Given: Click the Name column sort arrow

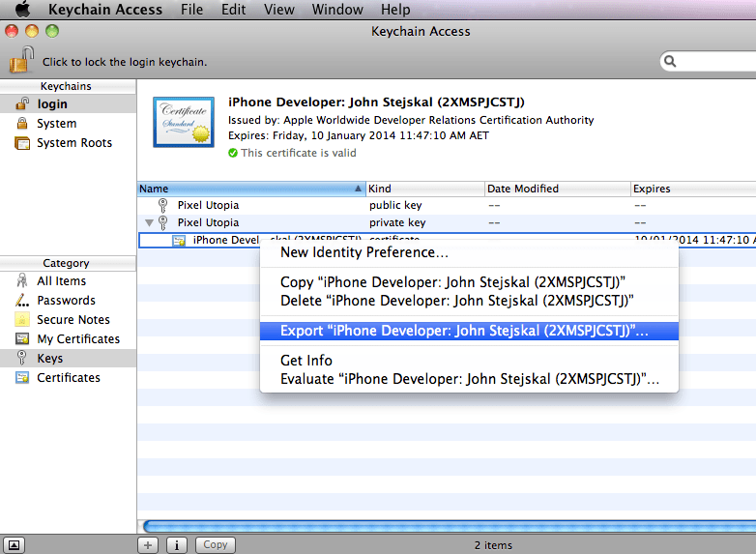Looking at the screenshot, I should 358,189.
